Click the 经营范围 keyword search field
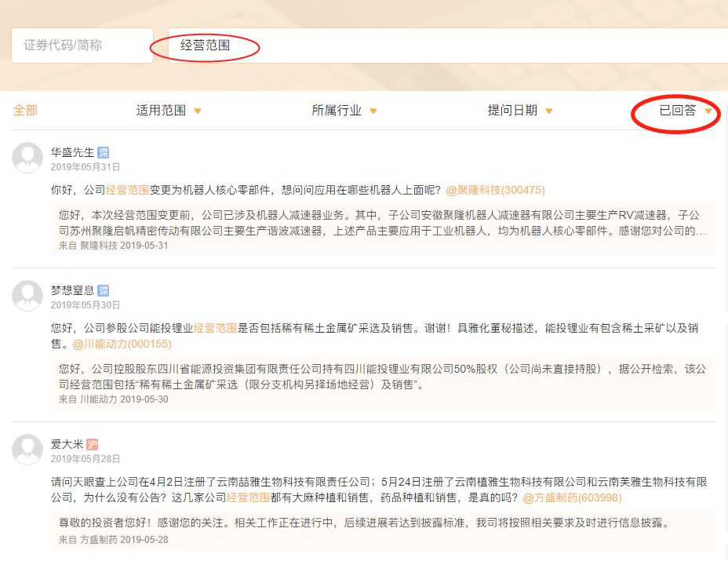Viewport: 728px width, 561px height. pyautogui.click(x=448, y=46)
